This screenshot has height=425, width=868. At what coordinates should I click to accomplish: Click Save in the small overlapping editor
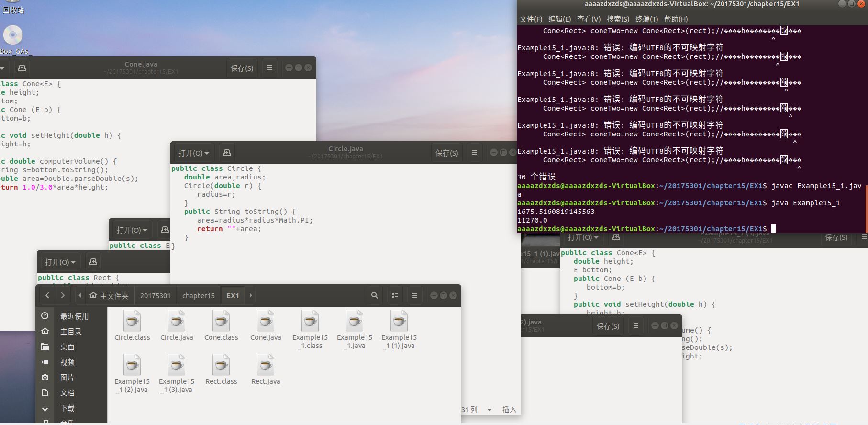(608, 326)
